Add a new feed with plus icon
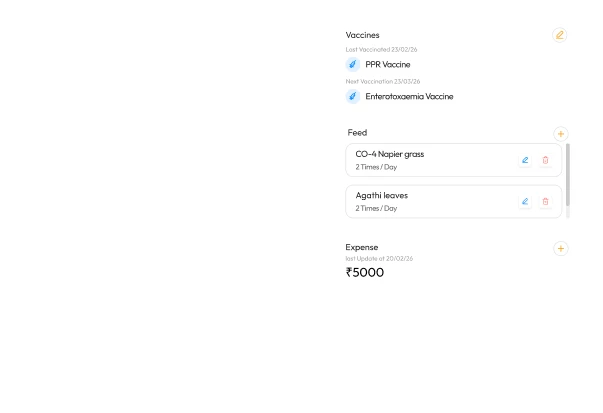This screenshot has width=603, height=413. pyautogui.click(x=561, y=134)
